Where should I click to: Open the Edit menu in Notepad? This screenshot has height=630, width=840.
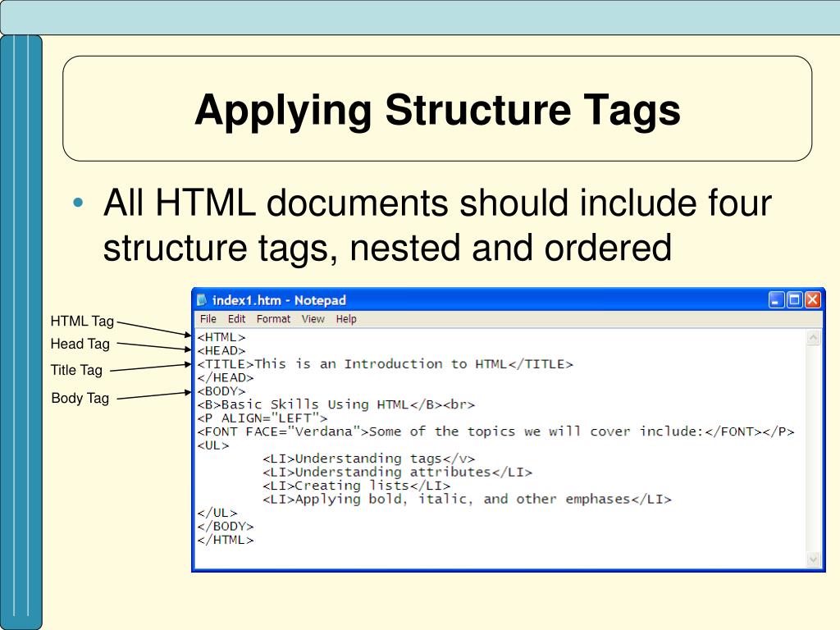coord(236,319)
